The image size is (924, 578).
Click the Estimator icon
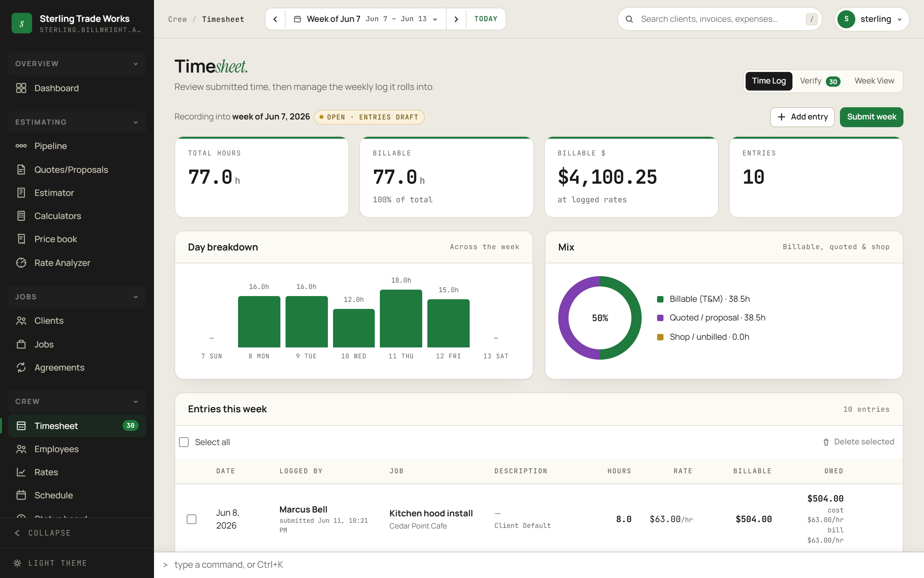click(x=21, y=193)
